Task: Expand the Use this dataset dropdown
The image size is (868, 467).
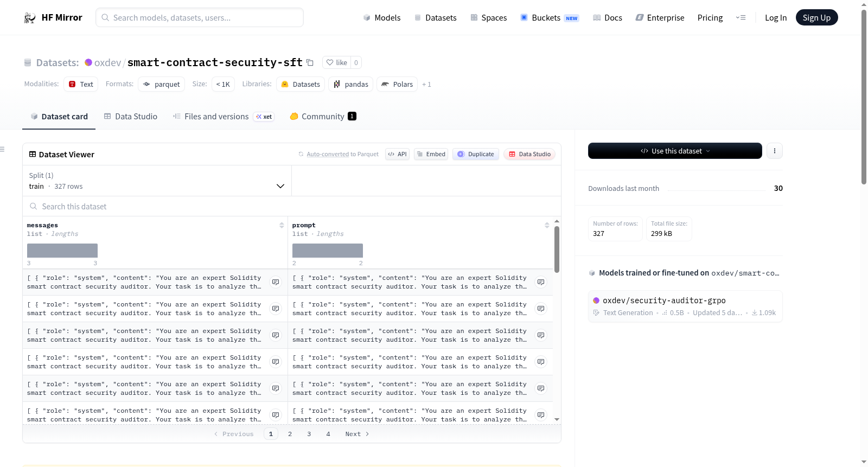Action: 675,151
